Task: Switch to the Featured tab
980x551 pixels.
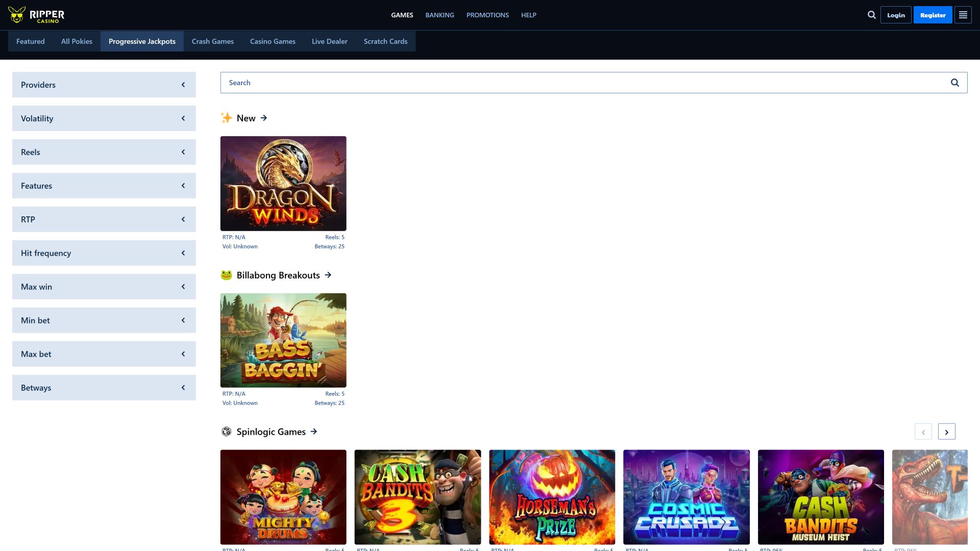Action: pyautogui.click(x=31, y=41)
